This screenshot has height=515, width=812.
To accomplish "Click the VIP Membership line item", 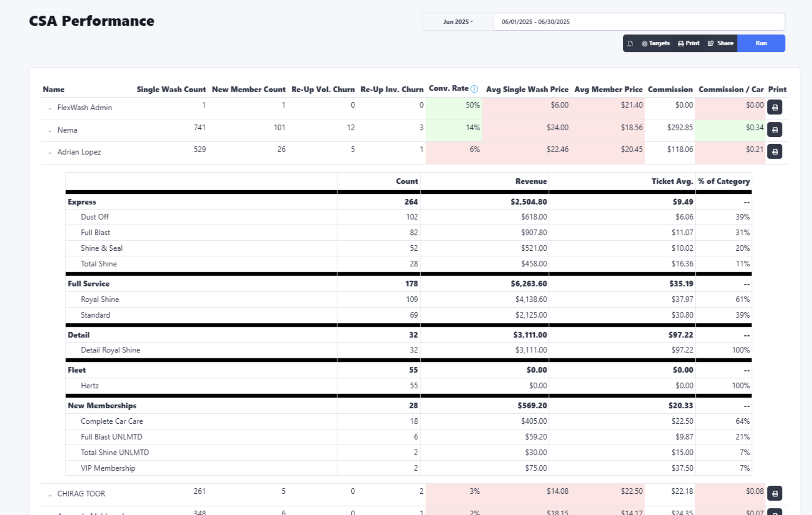I will (x=108, y=468).
